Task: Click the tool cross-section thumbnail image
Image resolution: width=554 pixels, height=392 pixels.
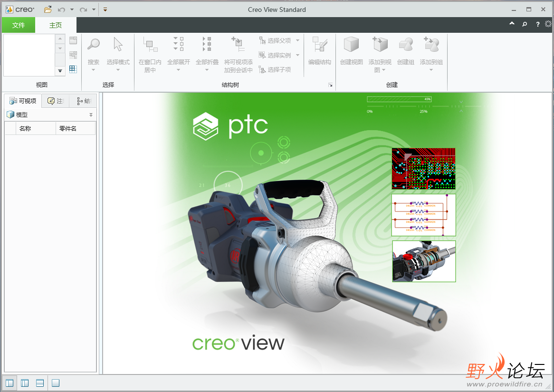Action: point(424,261)
